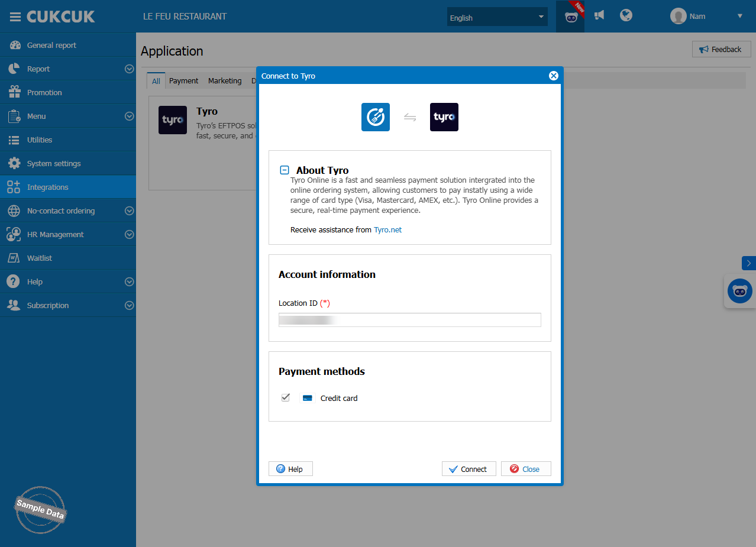This screenshot has width=756, height=547.
Task: Open Promotion in sidebar
Action: click(68, 92)
